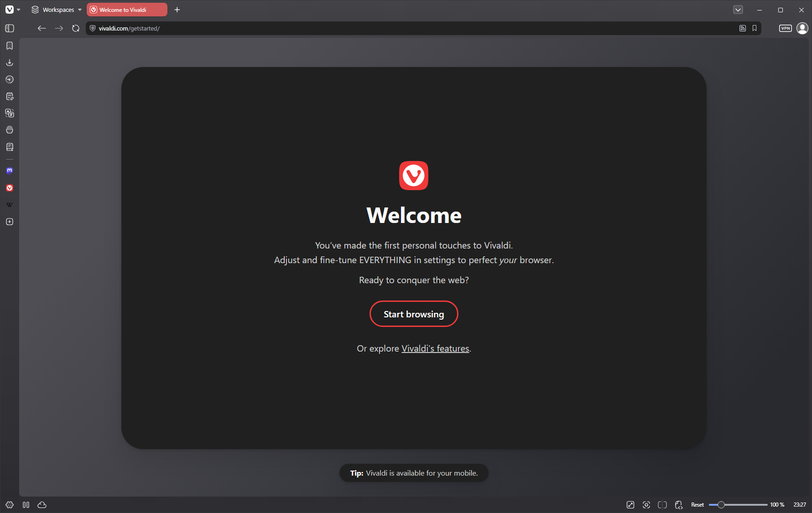Open the tab list dropdown arrow

738,10
